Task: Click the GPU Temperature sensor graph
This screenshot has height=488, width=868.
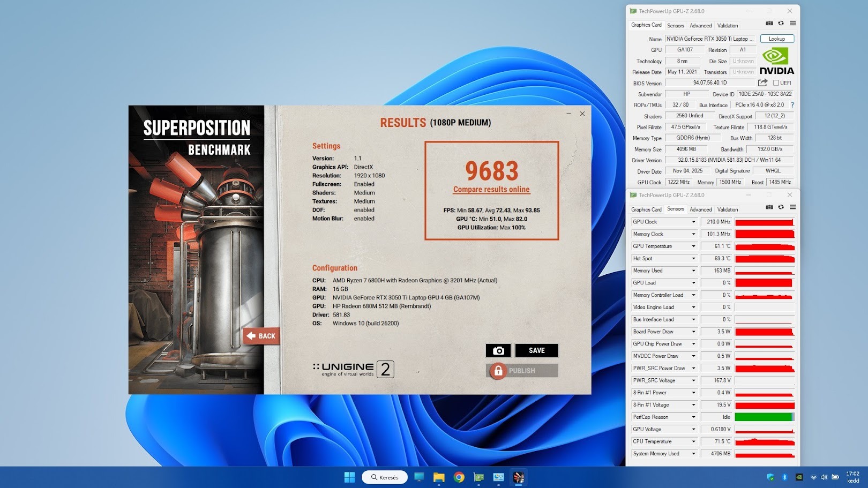Action: point(765,246)
